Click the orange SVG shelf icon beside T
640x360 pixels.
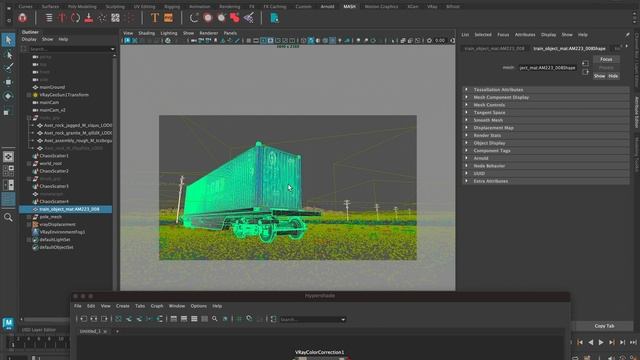click(168, 18)
